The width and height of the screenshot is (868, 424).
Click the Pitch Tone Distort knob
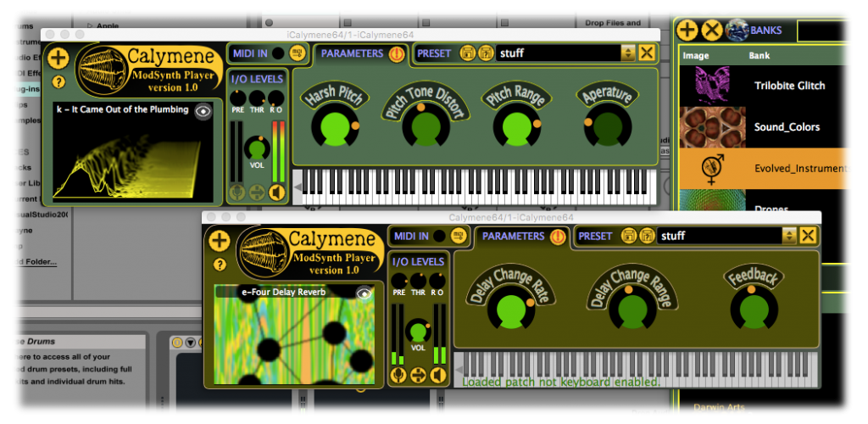[426, 126]
